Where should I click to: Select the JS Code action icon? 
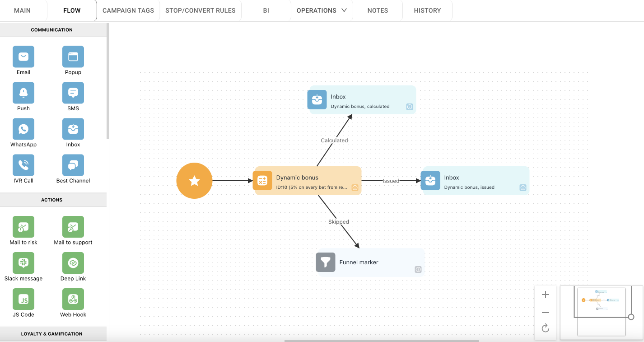click(x=23, y=299)
